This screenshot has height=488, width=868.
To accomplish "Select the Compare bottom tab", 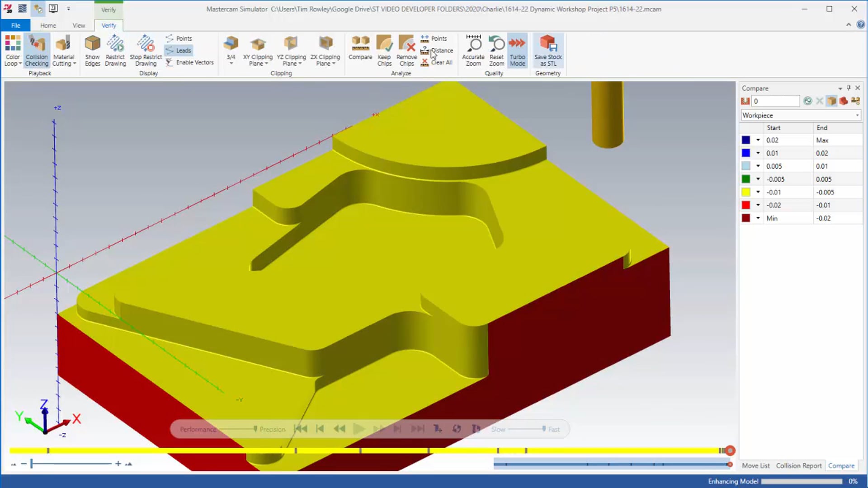I will click(841, 465).
